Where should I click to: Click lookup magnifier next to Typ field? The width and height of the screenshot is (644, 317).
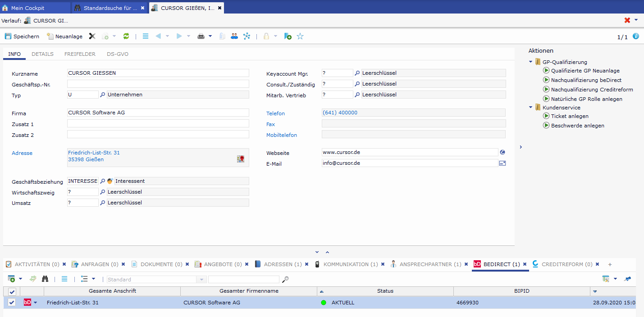(x=102, y=95)
